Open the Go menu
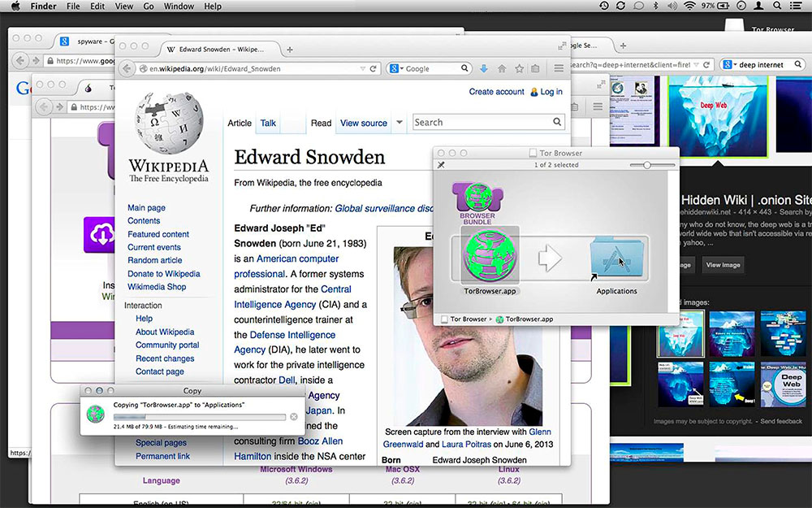The height and width of the screenshot is (508, 812). 149,7
